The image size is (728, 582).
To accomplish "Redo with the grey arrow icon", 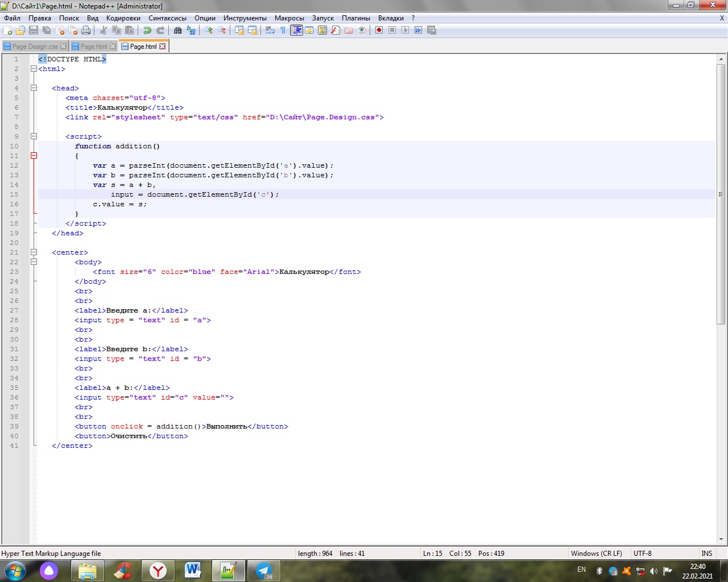I will (160, 30).
